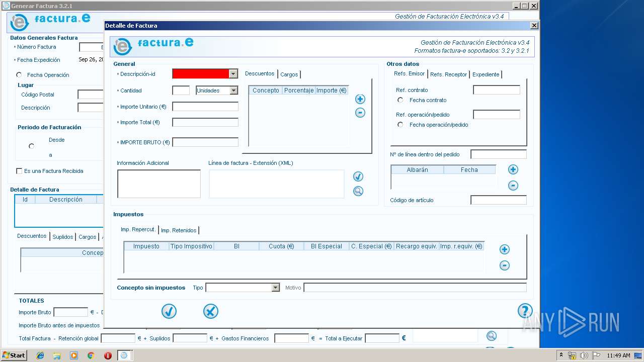Open Refs. Receptor tab

click(x=449, y=74)
